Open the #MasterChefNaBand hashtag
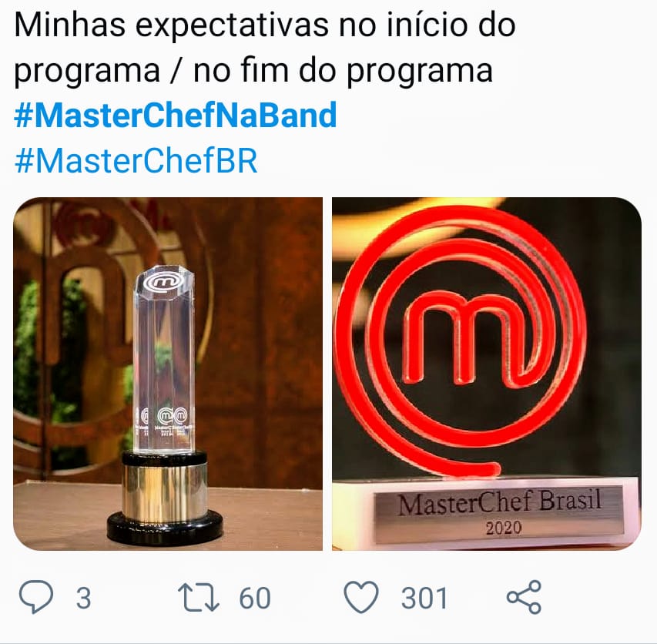The width and height of the screenshot is (657, 644). (175, 116)
